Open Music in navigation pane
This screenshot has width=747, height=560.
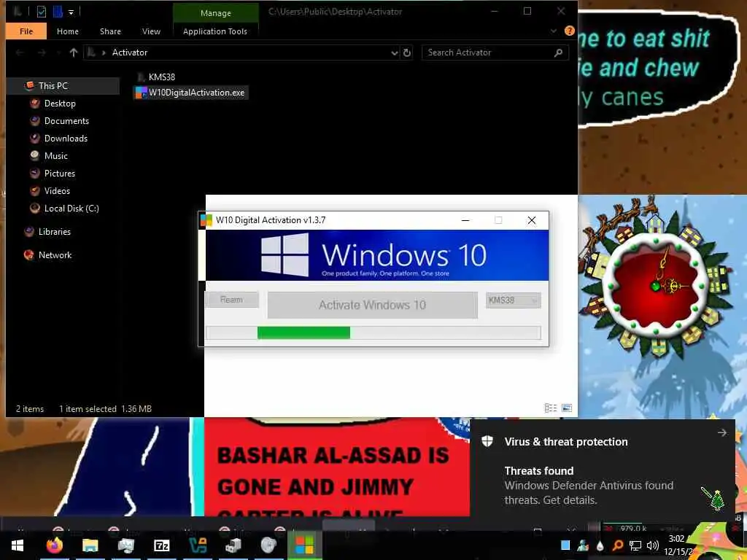tap(55, 156)
